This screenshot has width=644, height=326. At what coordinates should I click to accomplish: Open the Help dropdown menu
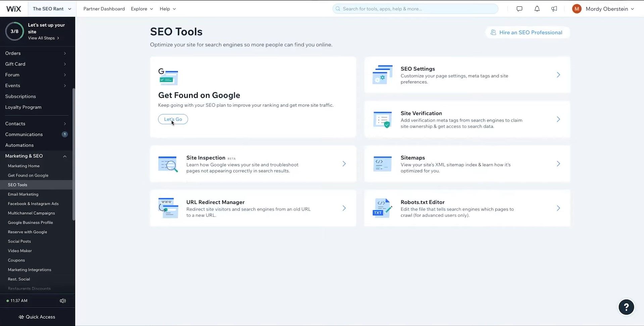tap(167, 9)
